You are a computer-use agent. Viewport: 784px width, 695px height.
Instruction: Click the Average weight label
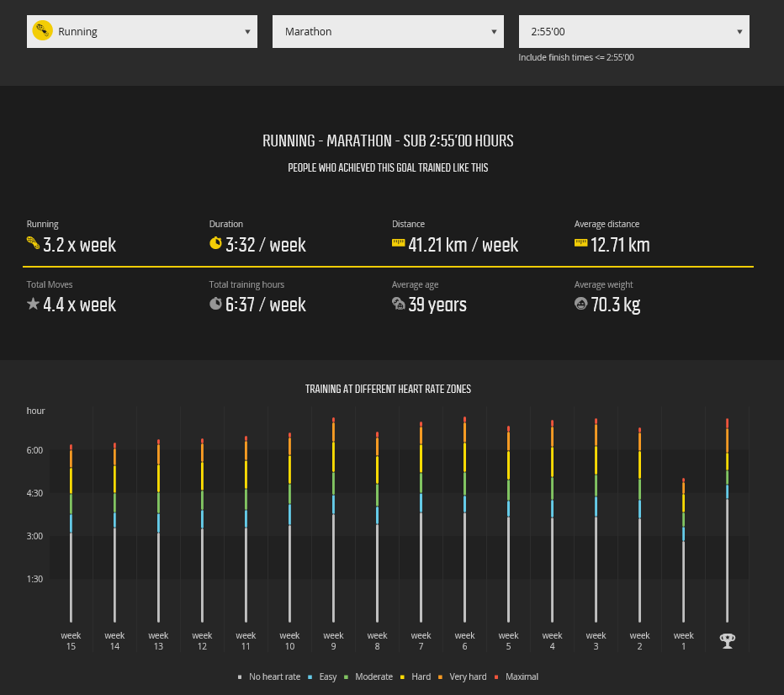coord(603,284)
